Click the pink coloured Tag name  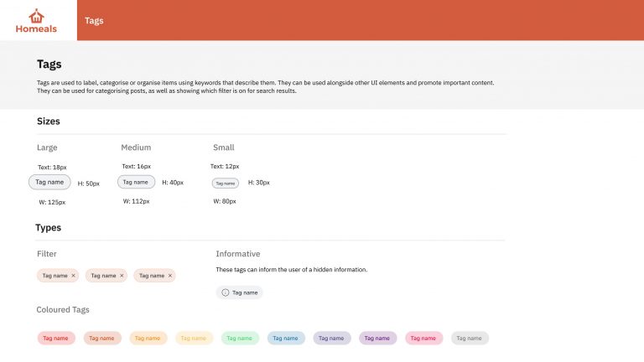click(423, 339)
